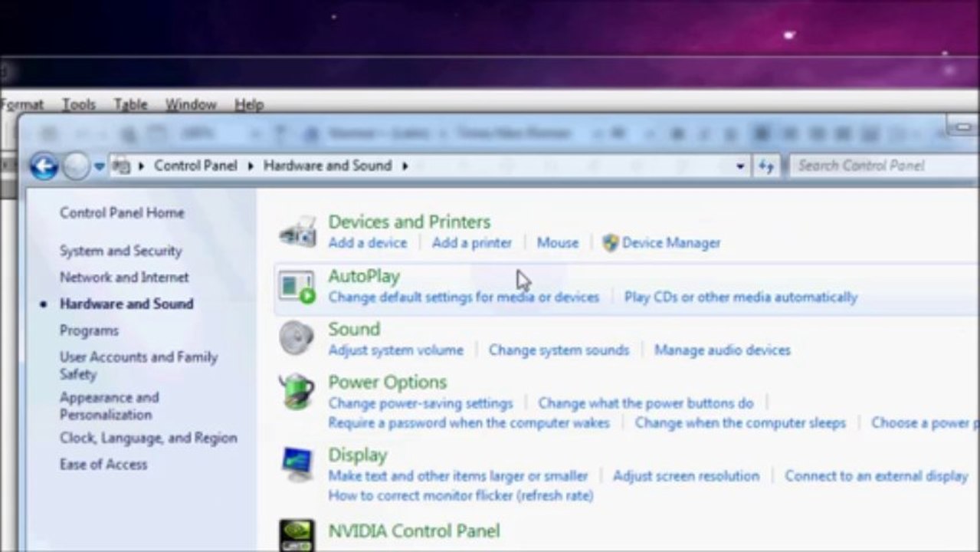
Task: Click Make text and other items larger or smaller
Action: coord(458,476)
